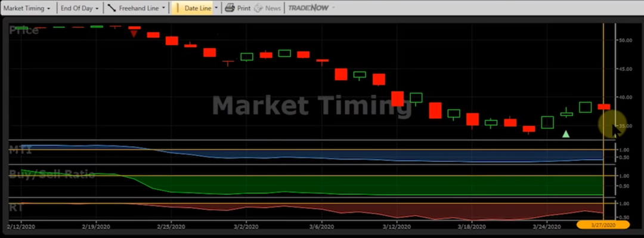Toggle the Date Line tool
Image resolution: width=644 pixels, height=238 pixels.
click(x=192, y=8)
